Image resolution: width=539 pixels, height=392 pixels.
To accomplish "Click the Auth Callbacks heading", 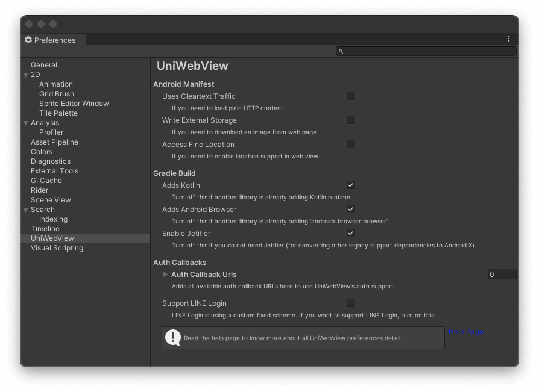I will tap(180, 263).
